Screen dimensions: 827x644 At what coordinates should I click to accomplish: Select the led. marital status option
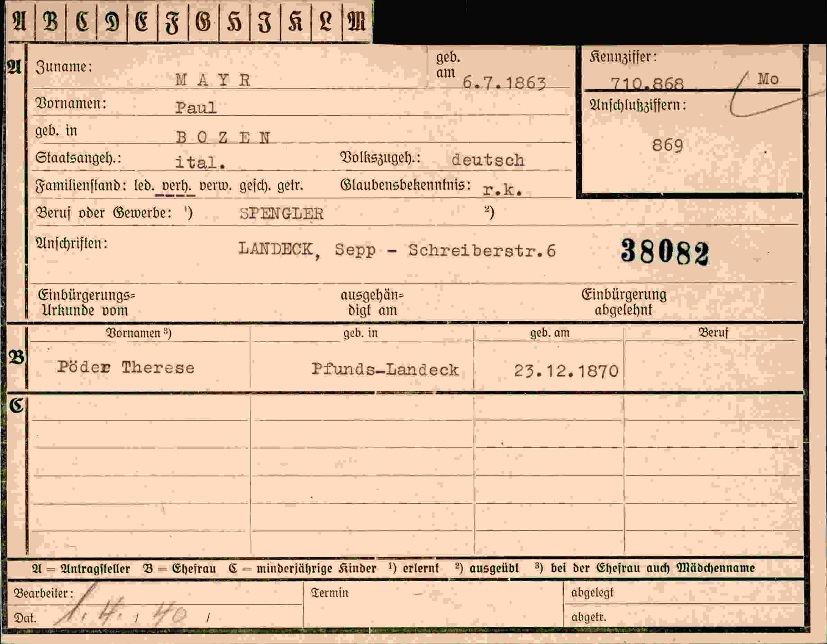pos(144,186)
